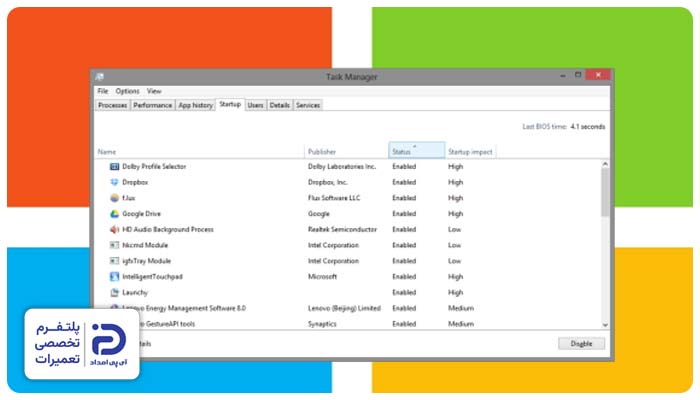The height and width of the screenshot is (400, 700).
Task: Click the f.lux app icon
Action: [x=114, y=198]
